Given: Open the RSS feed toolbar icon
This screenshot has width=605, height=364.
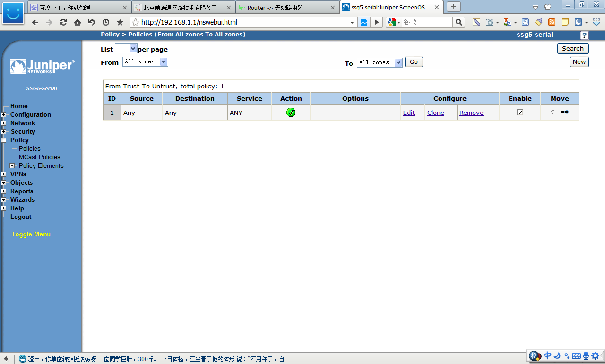Looking at the screenshot, I should point(552,22).
